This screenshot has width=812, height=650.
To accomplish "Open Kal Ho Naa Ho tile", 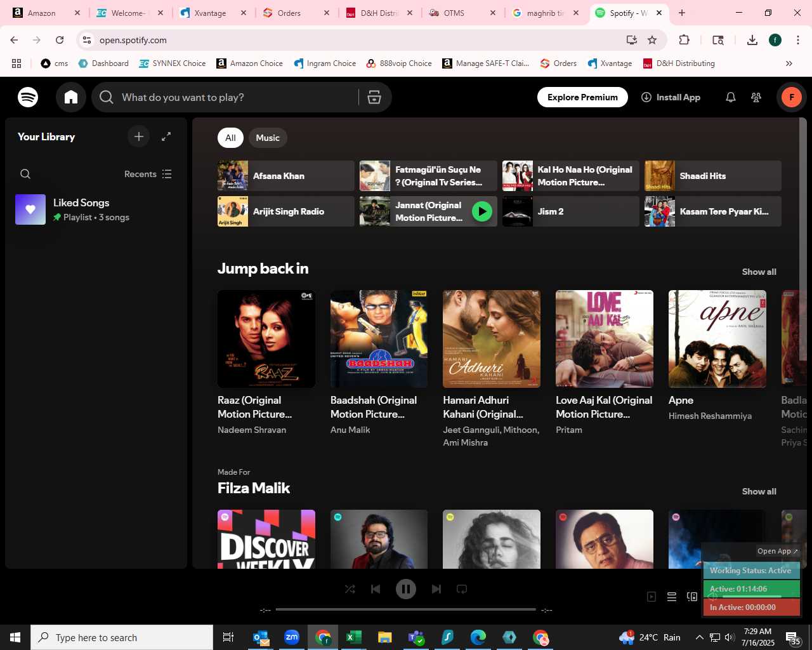I will [570, 176].
